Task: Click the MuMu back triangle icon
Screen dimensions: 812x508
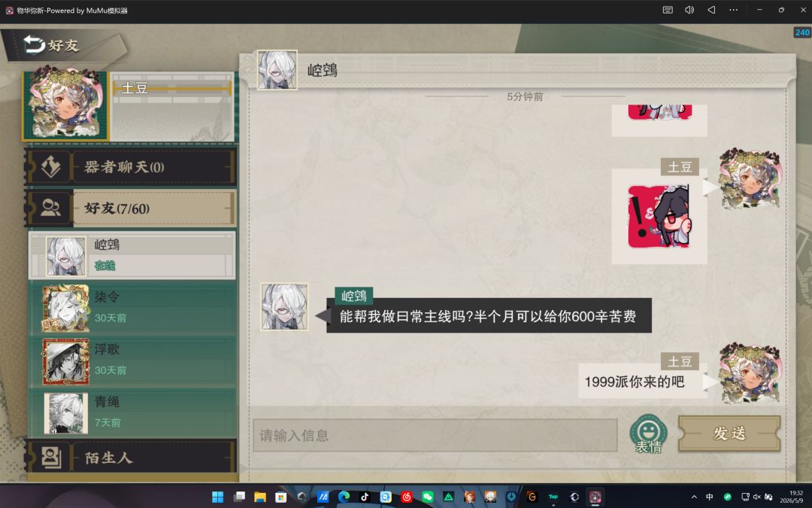Action: (x=711, y=10)
